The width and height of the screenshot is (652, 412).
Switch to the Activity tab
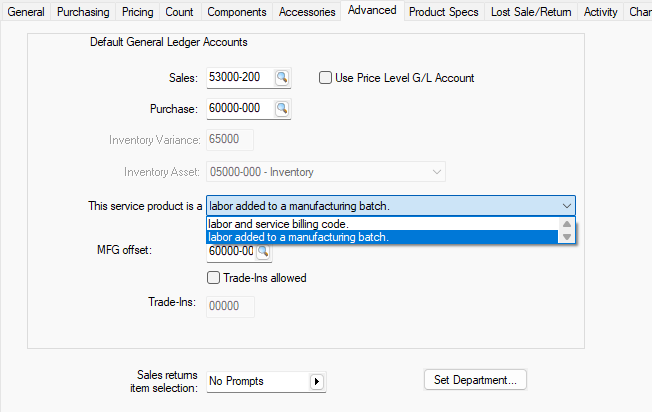pos(600,12)
